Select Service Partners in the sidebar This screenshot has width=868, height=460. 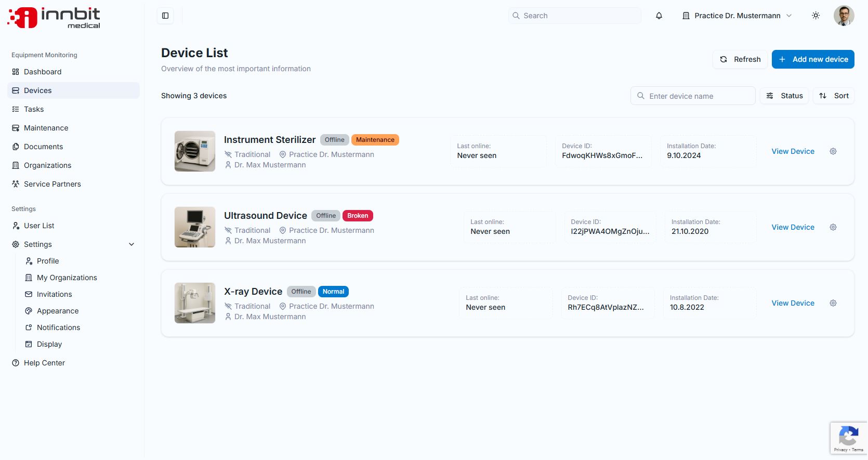point(52,184)
